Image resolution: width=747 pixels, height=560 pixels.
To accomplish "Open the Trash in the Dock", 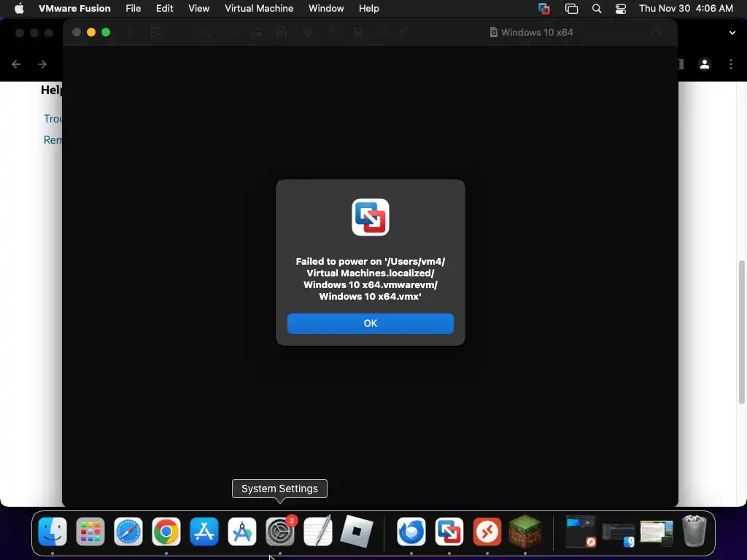I will pos(694,531).
